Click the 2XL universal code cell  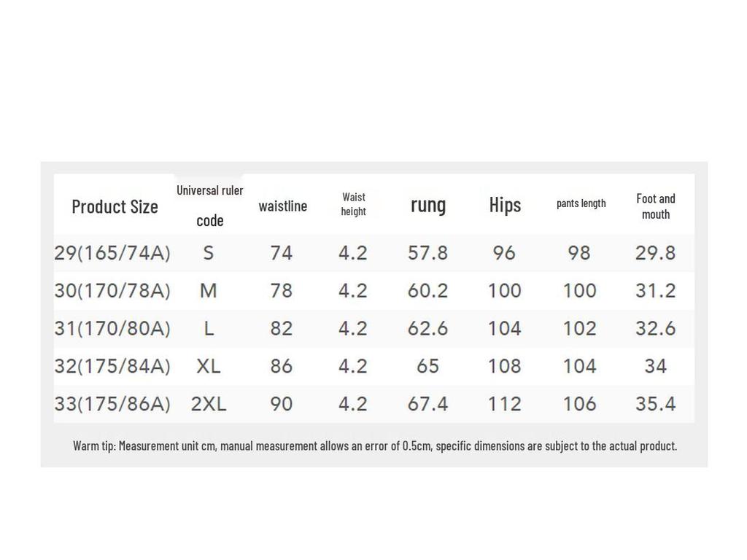[209, 404]
